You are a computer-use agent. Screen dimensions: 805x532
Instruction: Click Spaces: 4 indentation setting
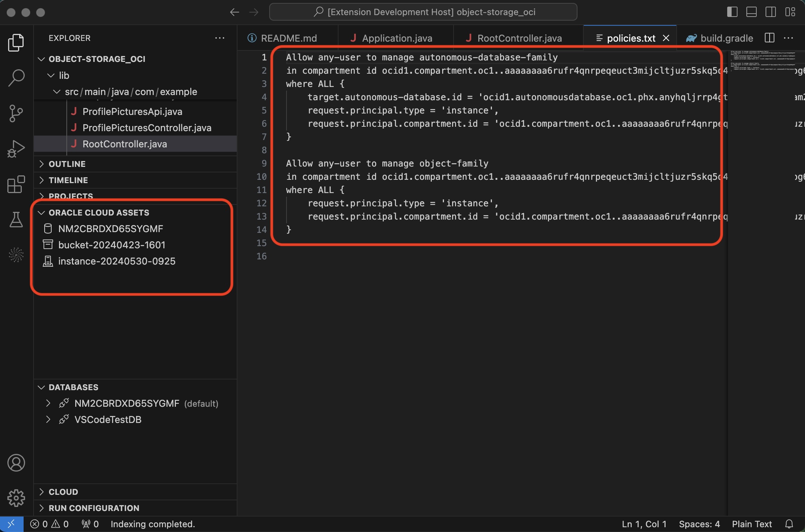click(x=700, y=524)
